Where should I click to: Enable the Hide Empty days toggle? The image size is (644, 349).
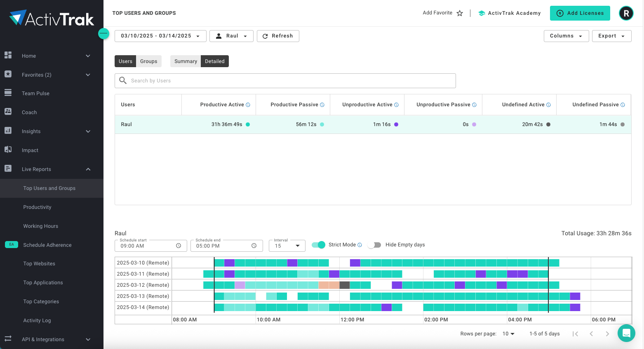tap(374, 245)
